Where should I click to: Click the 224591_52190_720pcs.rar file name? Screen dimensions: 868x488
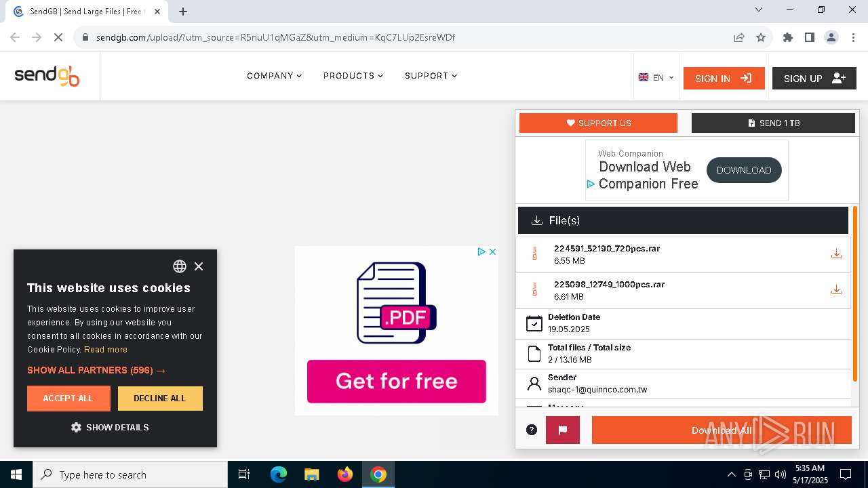(607, 249)
